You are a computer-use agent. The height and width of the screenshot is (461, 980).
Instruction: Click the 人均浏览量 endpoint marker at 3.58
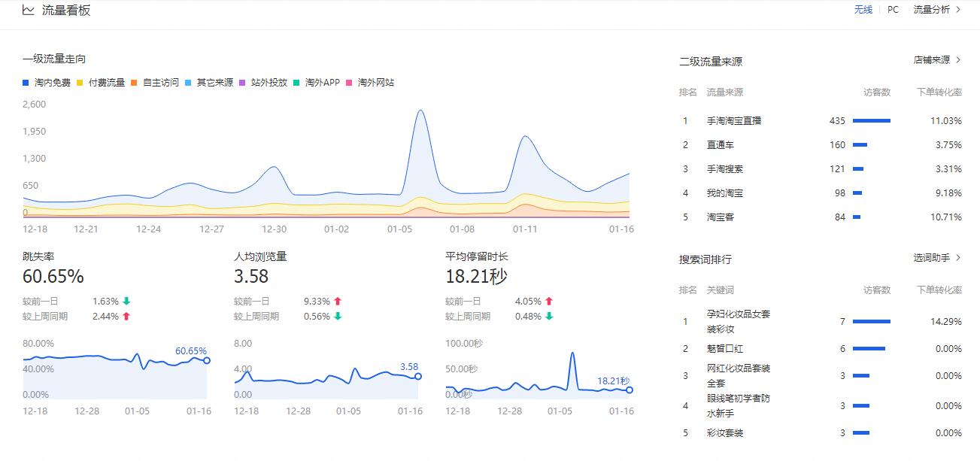[418, 376]
